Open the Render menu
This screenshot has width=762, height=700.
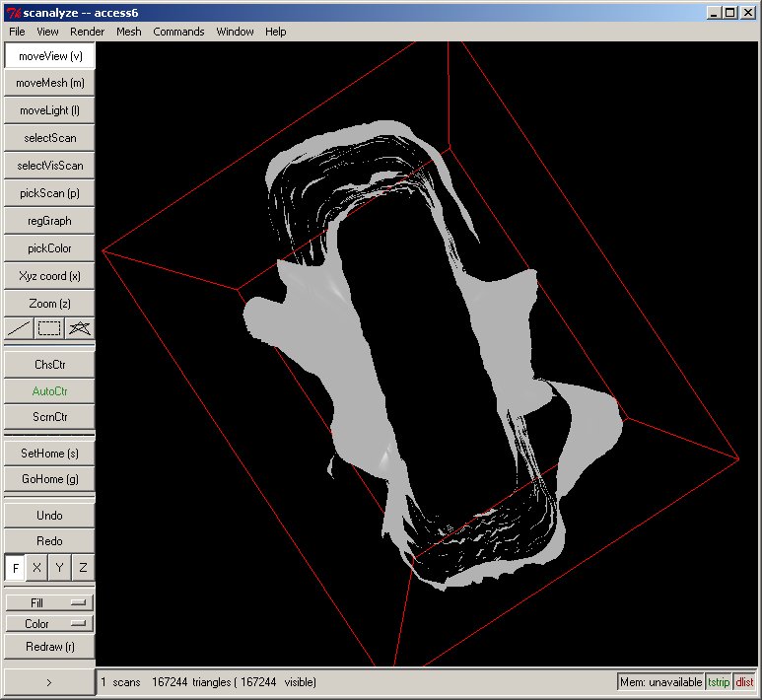[87, 32]
